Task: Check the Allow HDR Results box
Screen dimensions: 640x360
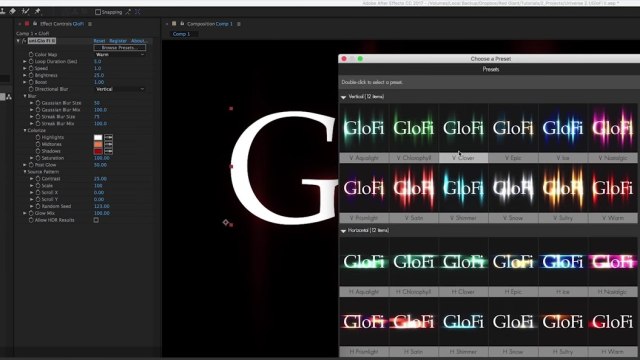Action: point(96,220)
